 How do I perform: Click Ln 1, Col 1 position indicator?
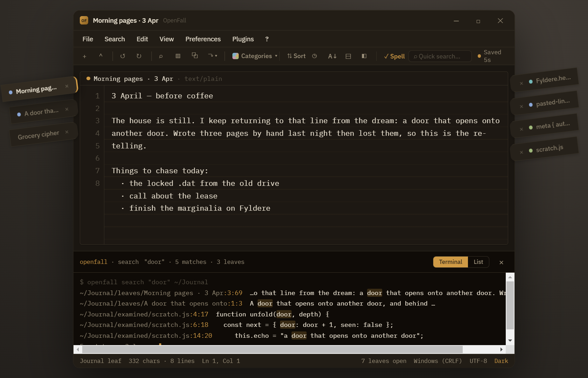221,361
